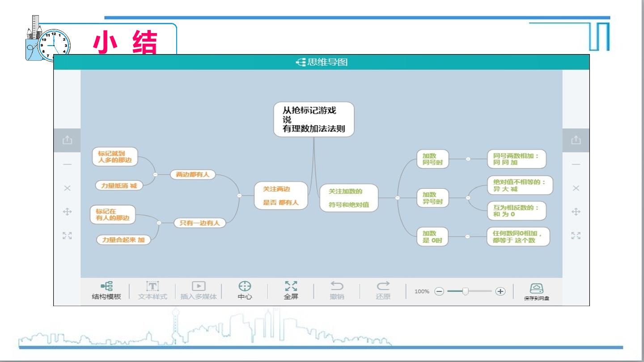The image size is (644, 362).
Task: Select the node 两边都有人
Action: coord(192,174)
